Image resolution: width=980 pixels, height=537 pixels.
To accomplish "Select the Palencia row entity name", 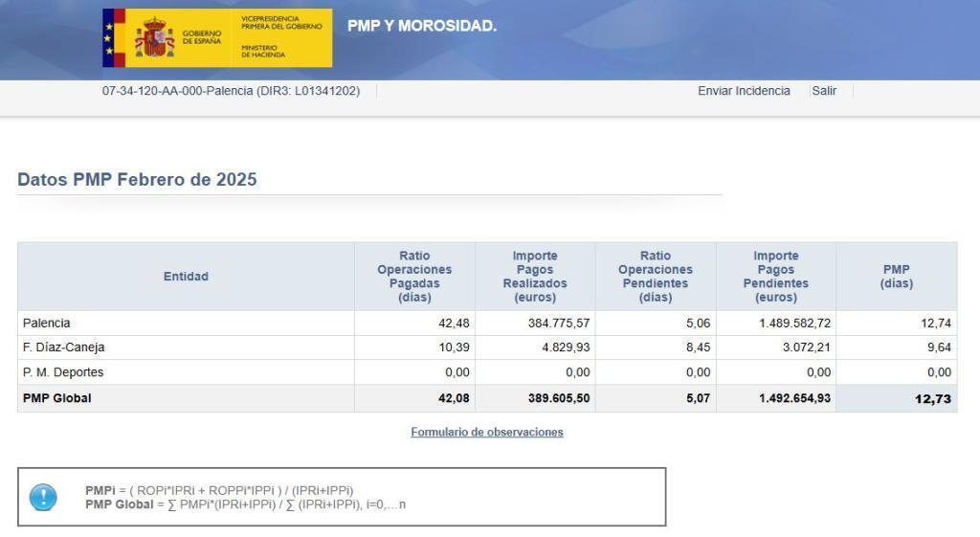I will (47, 324).
